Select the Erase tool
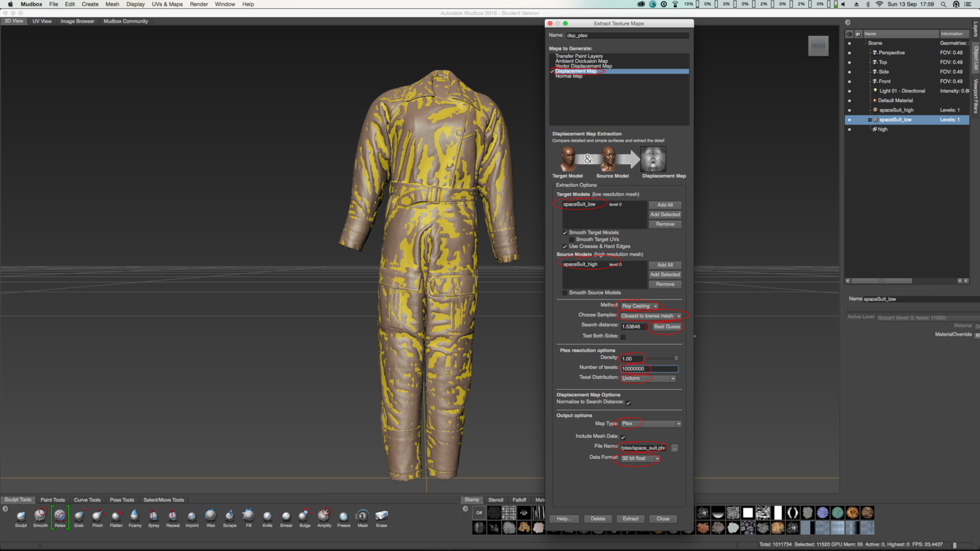This screenshot has width=980, height=551. 382,516
